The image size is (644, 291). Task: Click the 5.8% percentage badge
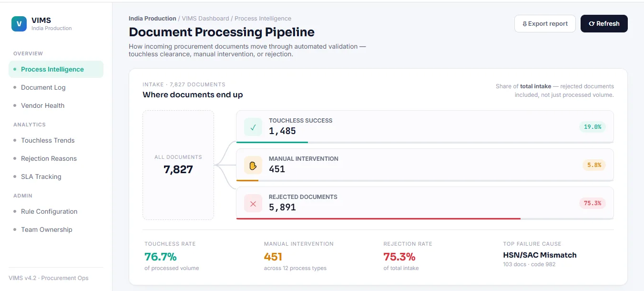pos(594,165)
